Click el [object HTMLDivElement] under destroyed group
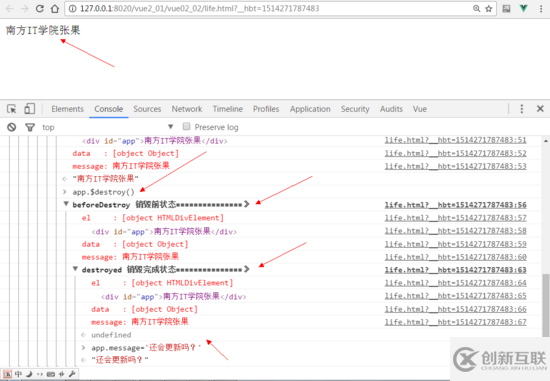This screenshot has height=381, width=550. pyautogui.click(x=162, y=283)
